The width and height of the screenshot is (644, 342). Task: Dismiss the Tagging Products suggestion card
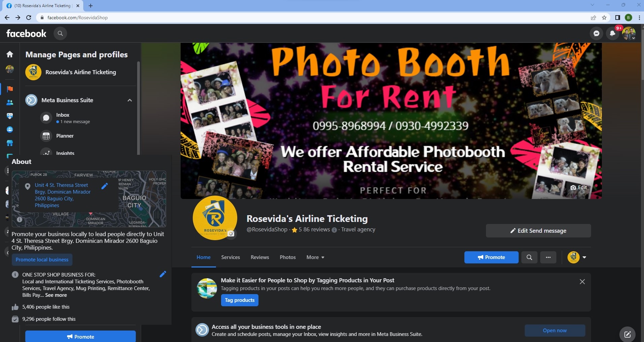coord(582,282)
